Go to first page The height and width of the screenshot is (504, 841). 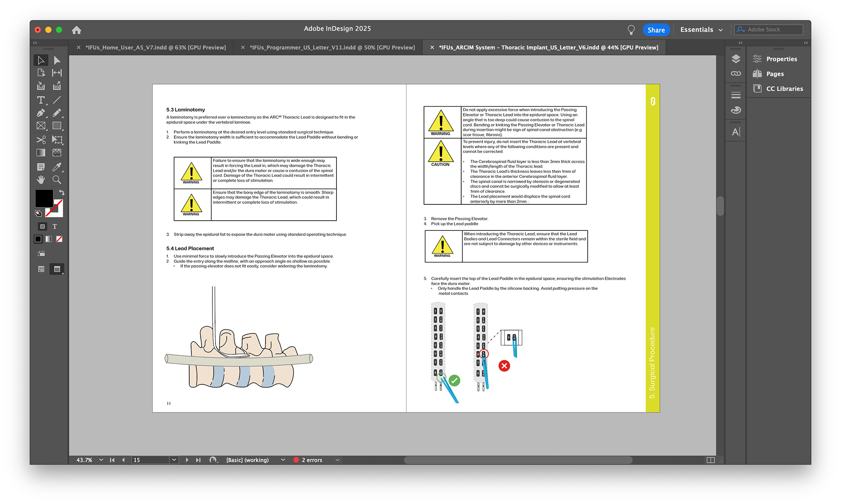coord(112,460)
